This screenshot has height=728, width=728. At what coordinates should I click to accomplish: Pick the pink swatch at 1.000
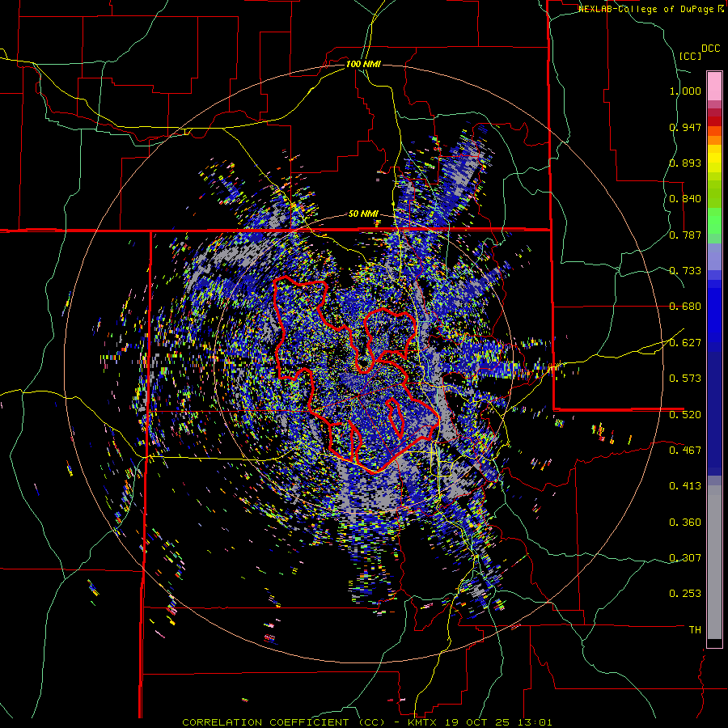click(714, 86)
